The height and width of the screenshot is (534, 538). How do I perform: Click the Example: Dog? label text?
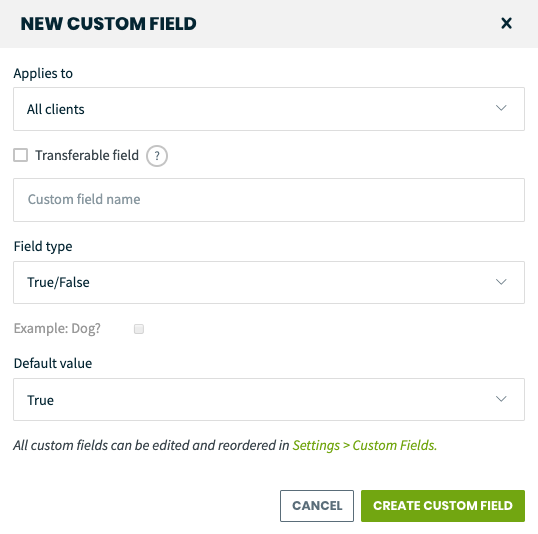tap(57, 328)
